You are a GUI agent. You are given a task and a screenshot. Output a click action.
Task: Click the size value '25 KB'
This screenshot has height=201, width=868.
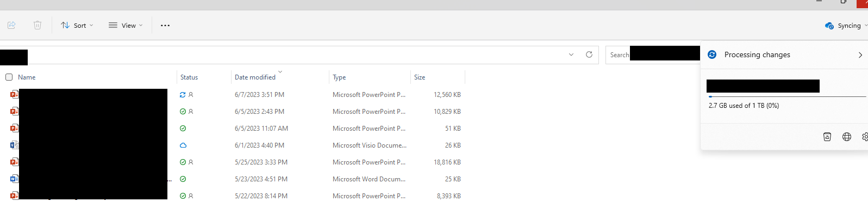[x=453, y=179]
